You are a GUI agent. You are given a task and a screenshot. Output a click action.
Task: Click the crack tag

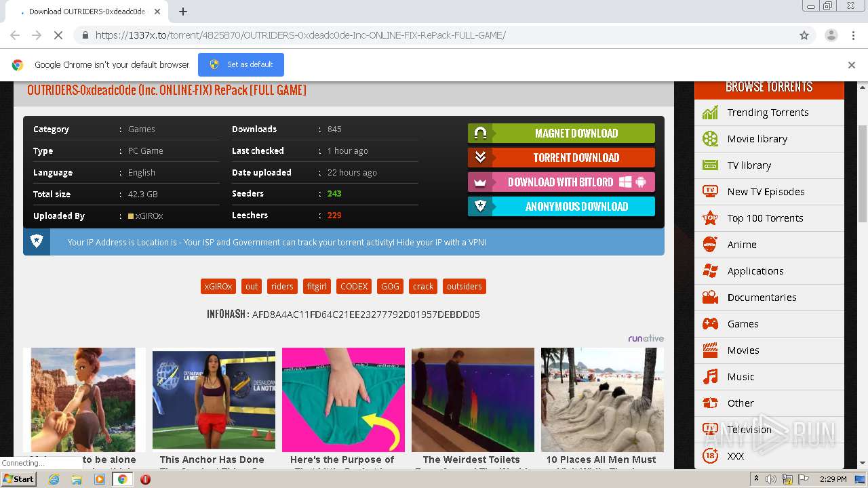pyautogui.click(x=423, y=287)
